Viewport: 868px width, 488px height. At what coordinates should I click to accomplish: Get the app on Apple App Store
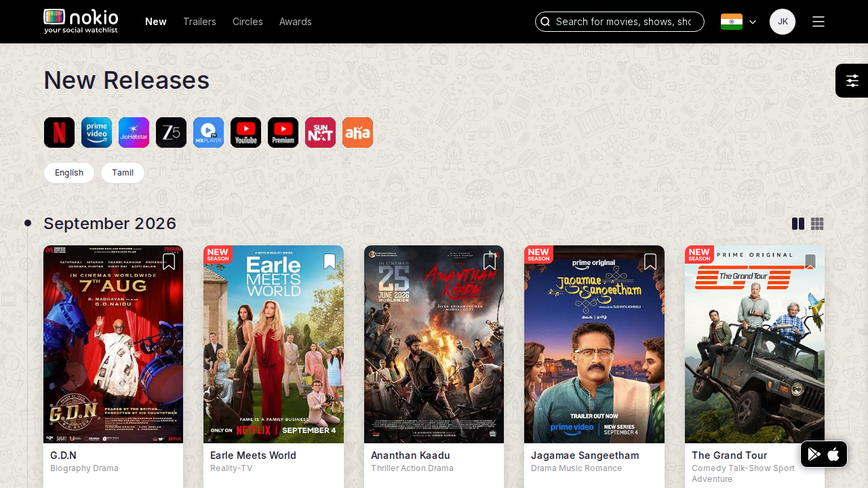point(834,454)
